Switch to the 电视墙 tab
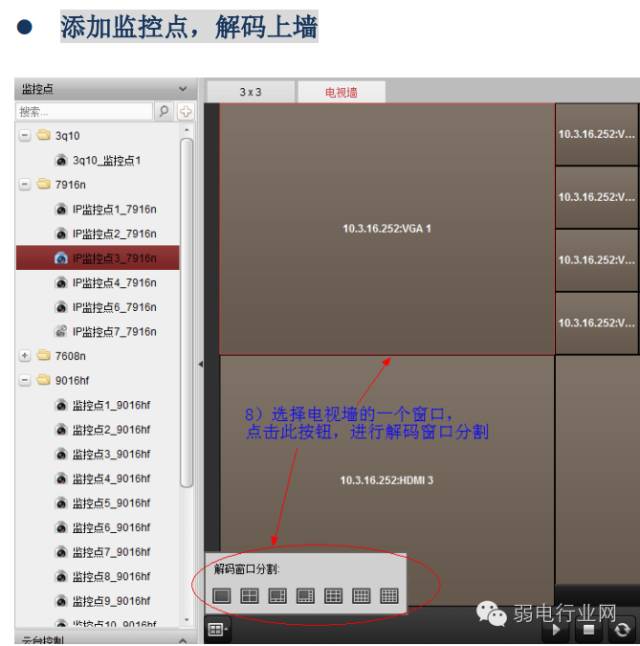640x646 pixels. (x=341, y=92)
